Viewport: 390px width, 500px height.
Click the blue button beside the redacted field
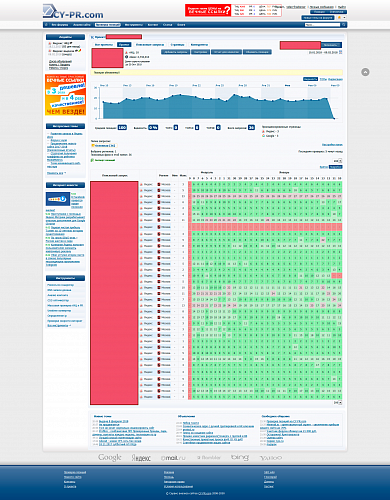click(331, 45)
